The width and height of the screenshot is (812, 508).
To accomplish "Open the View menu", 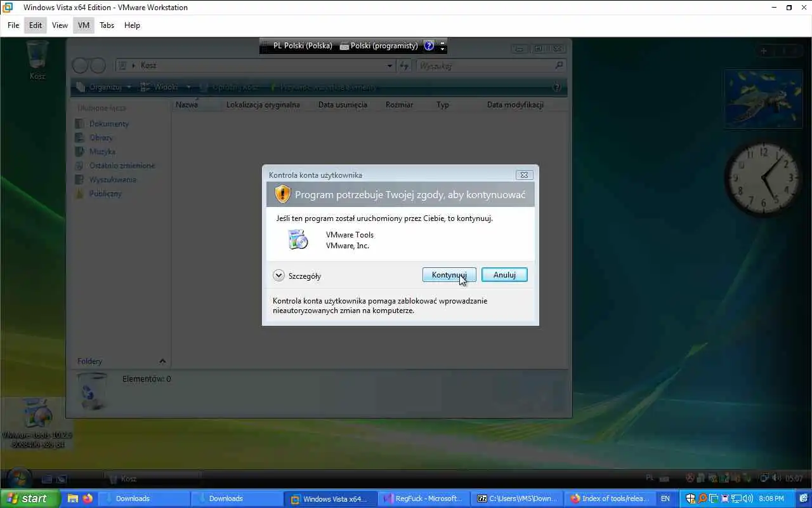I will tap(60, 25).
